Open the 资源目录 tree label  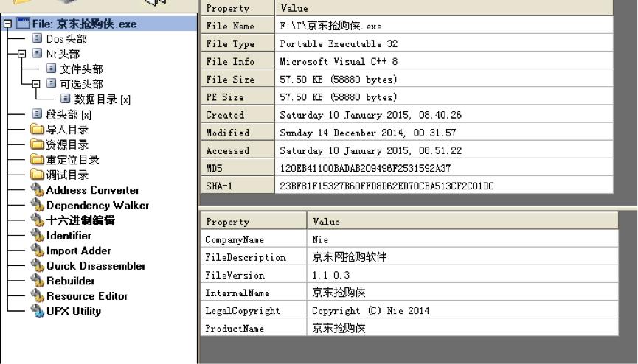tap(67, 144)
